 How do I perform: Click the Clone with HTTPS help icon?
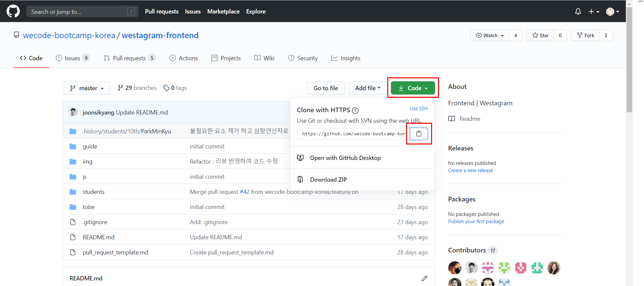[355, 110]
